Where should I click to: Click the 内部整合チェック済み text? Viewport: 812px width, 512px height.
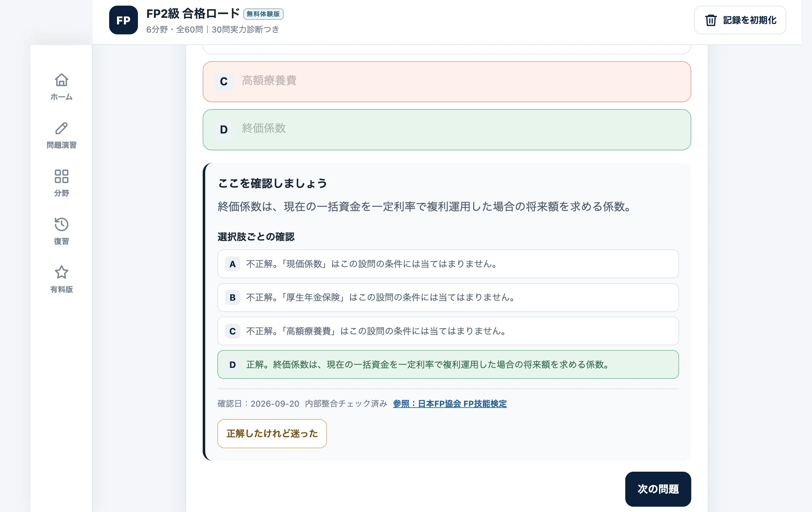coord(346,404)
